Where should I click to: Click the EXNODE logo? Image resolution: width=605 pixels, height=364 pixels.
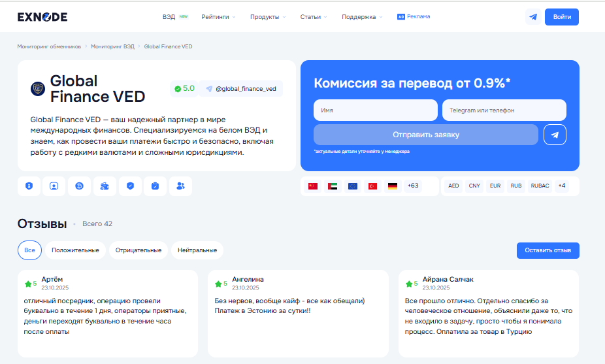(42, 17)
